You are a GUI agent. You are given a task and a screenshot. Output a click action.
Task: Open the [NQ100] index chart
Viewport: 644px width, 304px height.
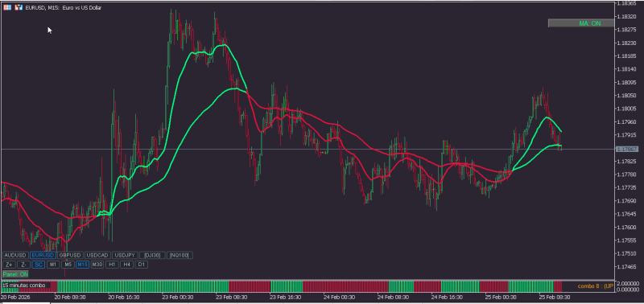click(180, 255)
